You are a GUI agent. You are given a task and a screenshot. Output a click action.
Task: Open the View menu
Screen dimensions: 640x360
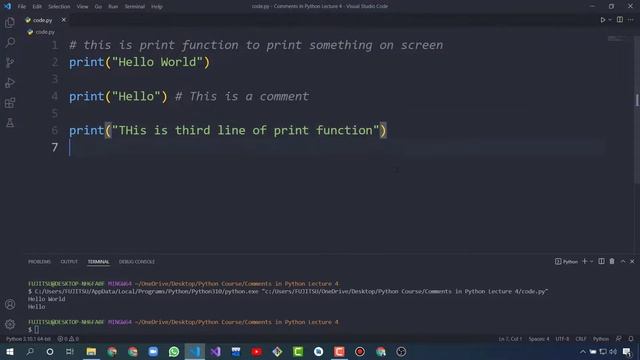(82, 7)
